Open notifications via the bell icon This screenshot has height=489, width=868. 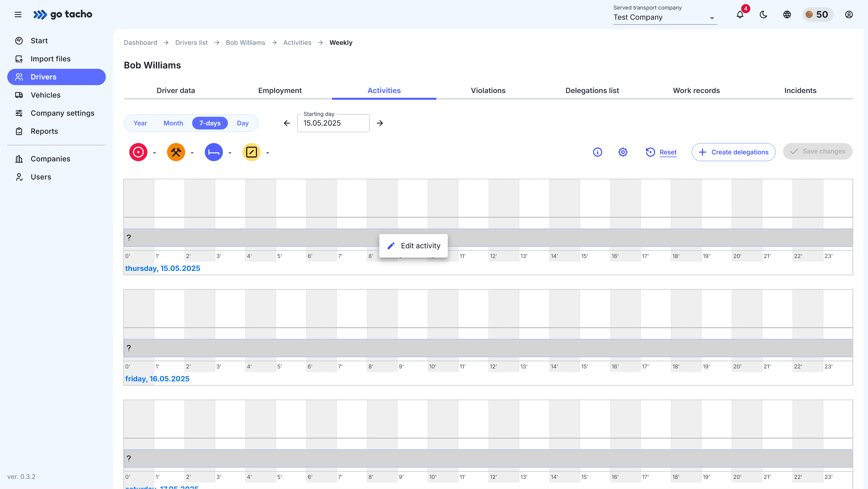(x=740, y=14)
